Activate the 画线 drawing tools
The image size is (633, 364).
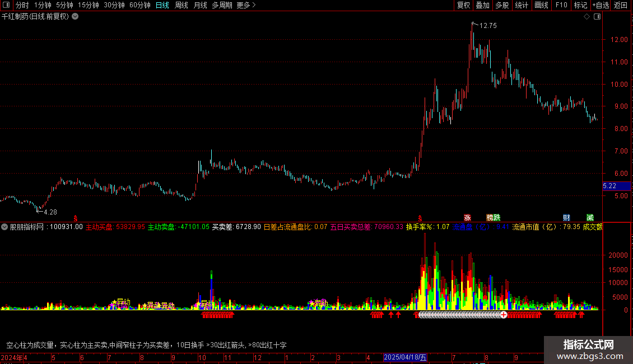[x=541, y=5]
